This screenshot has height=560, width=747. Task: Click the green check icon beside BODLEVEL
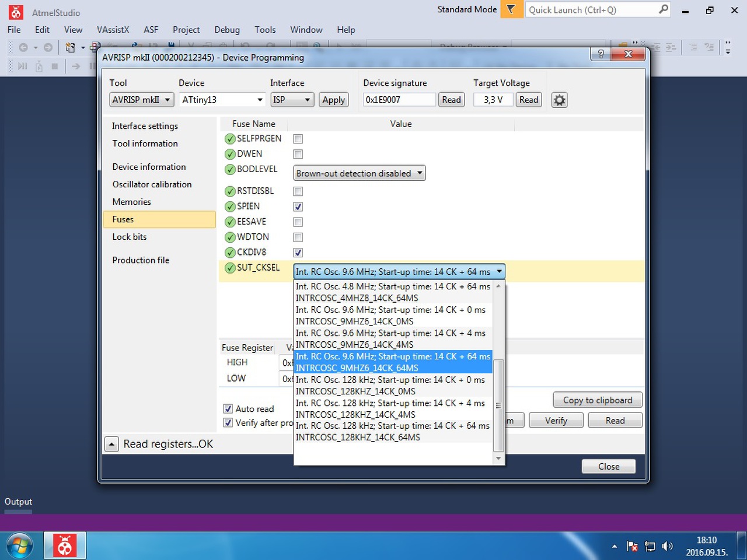230,170
